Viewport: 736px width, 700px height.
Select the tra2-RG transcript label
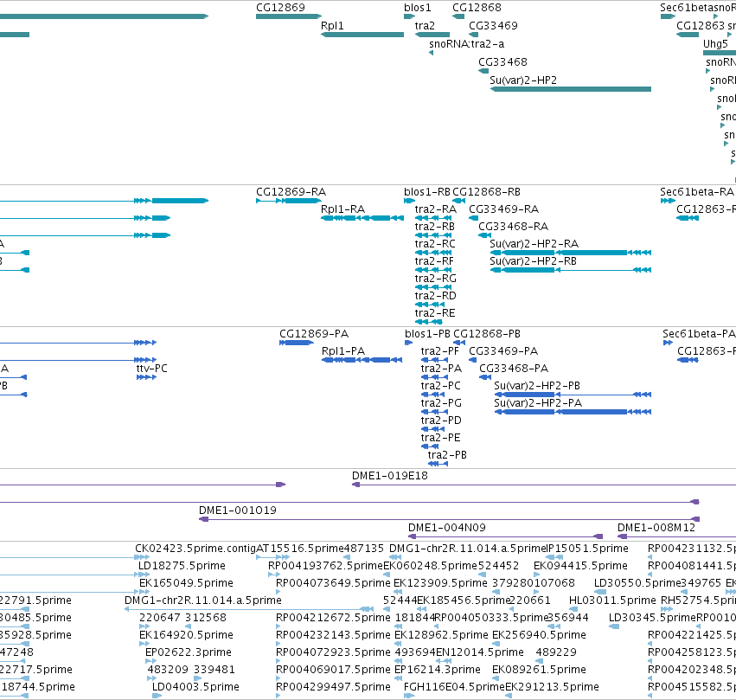436,279
